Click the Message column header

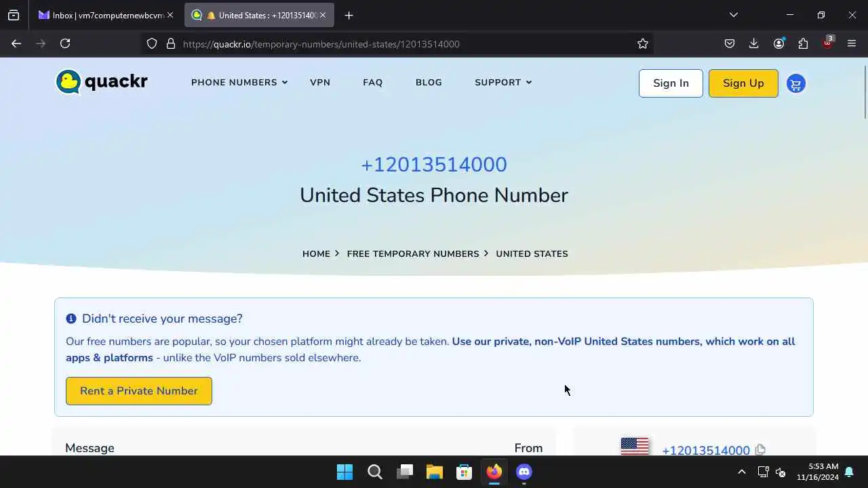[90, 448]
